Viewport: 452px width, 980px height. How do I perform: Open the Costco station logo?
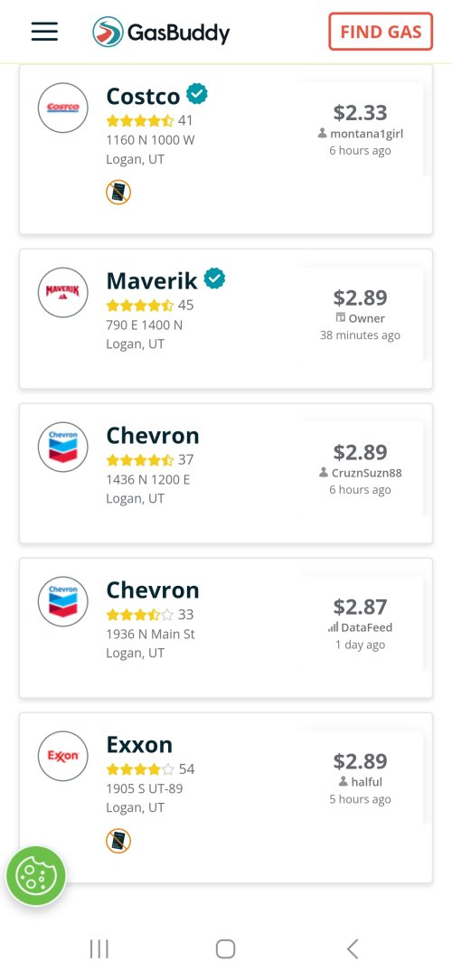(x=63, y=108)
